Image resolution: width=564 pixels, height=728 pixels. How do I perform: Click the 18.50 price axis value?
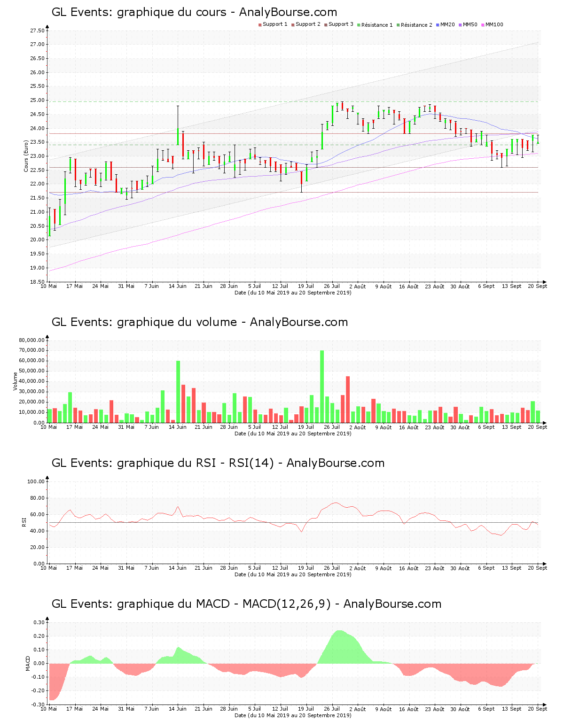(37, 282)
